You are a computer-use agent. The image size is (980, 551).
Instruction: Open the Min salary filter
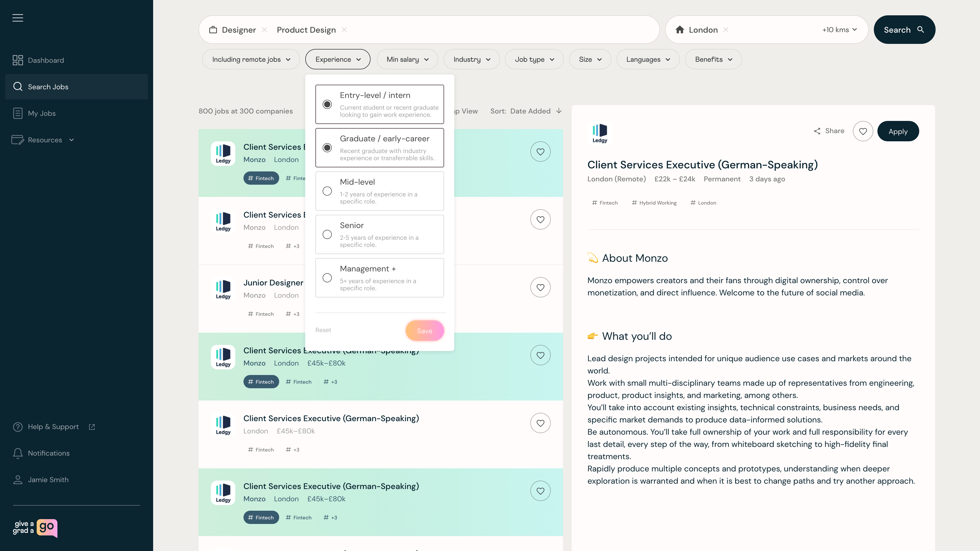(x=408, y=59)
